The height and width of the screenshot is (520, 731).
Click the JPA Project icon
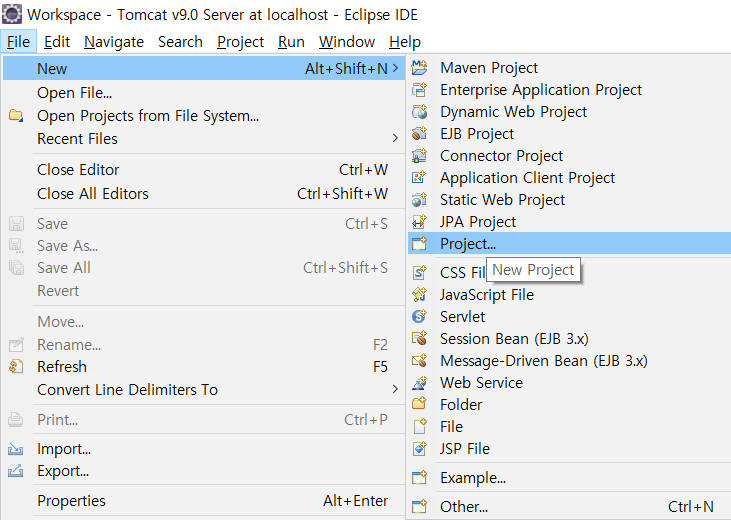pyautogui.click(x=419, y=222)
